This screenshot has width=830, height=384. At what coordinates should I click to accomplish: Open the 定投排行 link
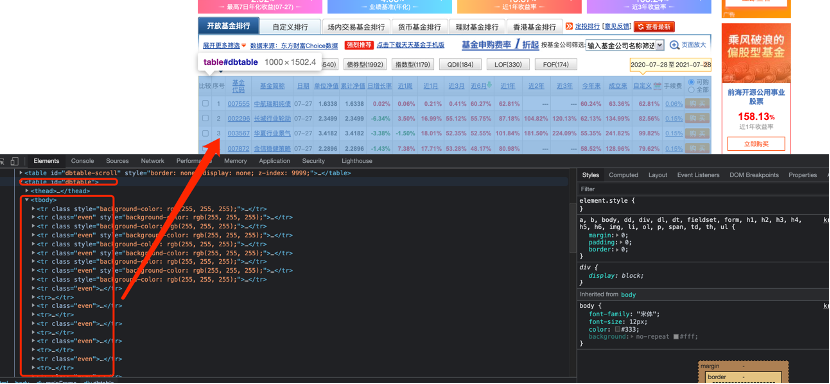588,26
